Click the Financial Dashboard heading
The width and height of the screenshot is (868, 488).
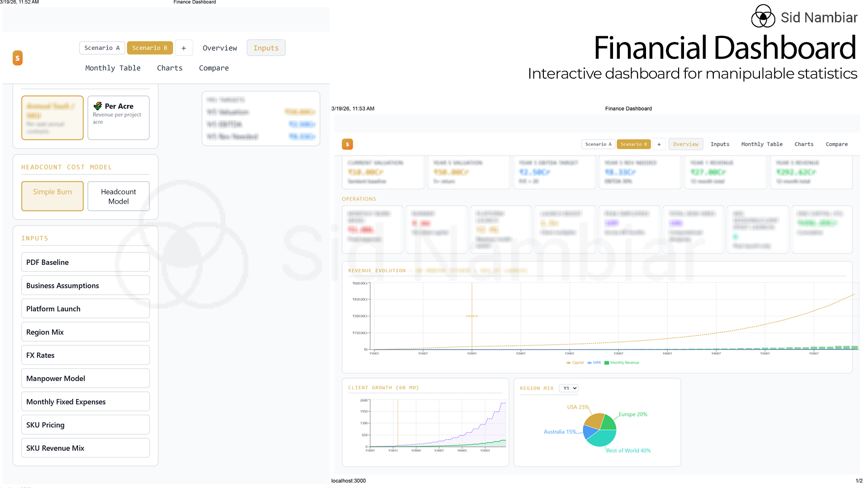click(x=725, y=48)
